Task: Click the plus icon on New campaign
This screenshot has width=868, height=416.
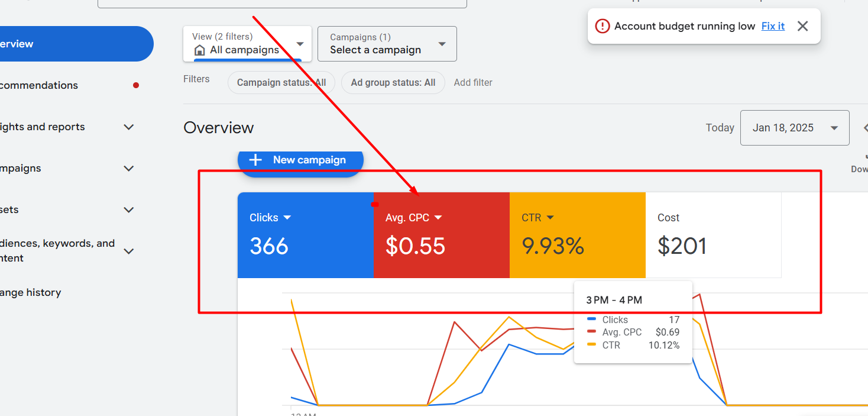Action: click(x=255, y=160)
